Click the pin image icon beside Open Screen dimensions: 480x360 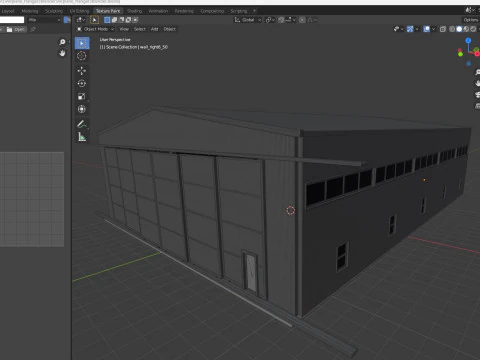[33, 29]
